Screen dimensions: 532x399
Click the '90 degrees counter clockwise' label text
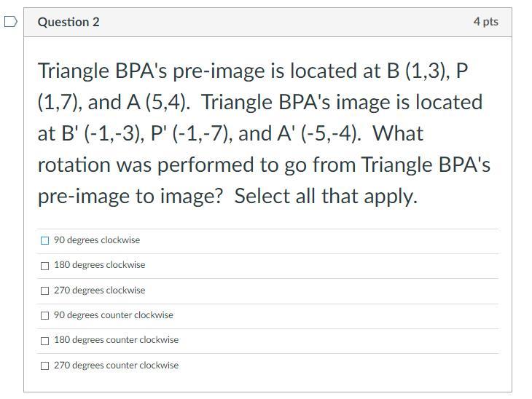coord(113,315)
